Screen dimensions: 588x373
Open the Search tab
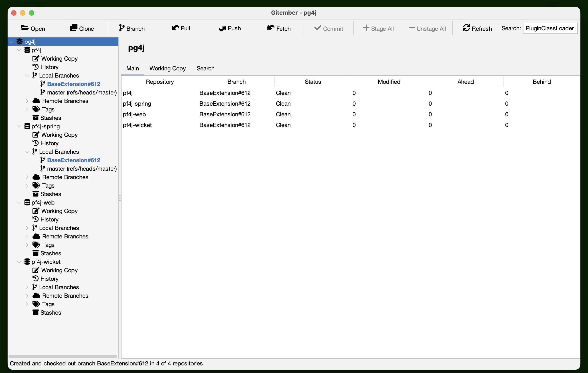point(206,68)
